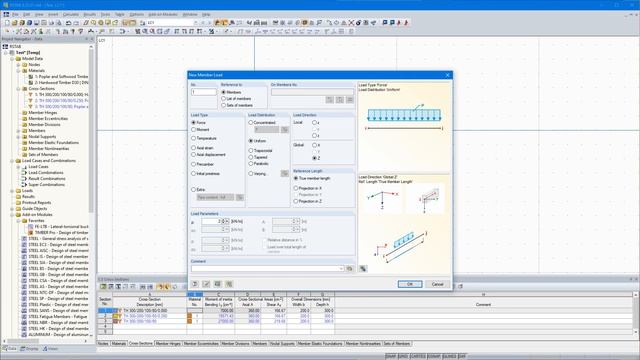Screen dimensions: 640x360
Task: Collapse the Favorites tree folder
Action: click(18, 220)
